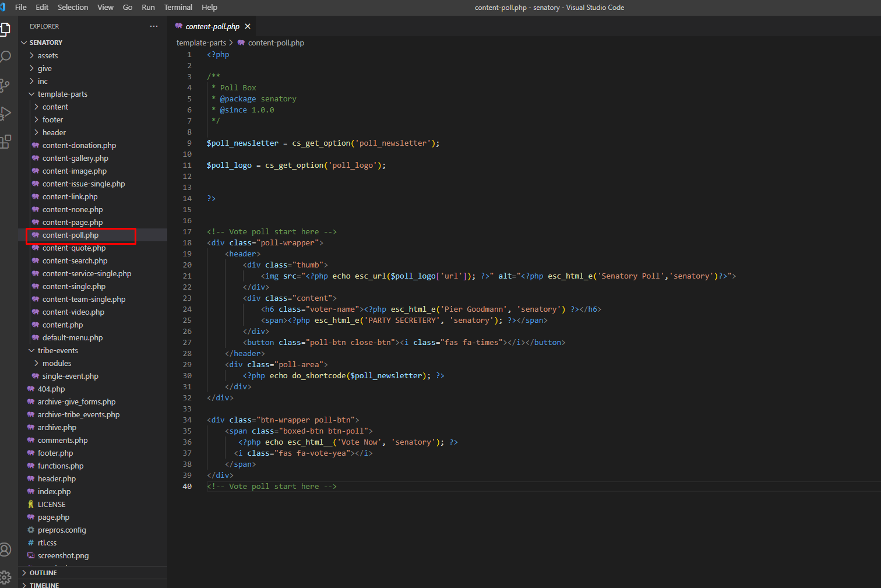Image resolution: width=881 pixels, height=588 pixels.
Task: Expand the content subfolder
Action: click(x=93, y=107)
